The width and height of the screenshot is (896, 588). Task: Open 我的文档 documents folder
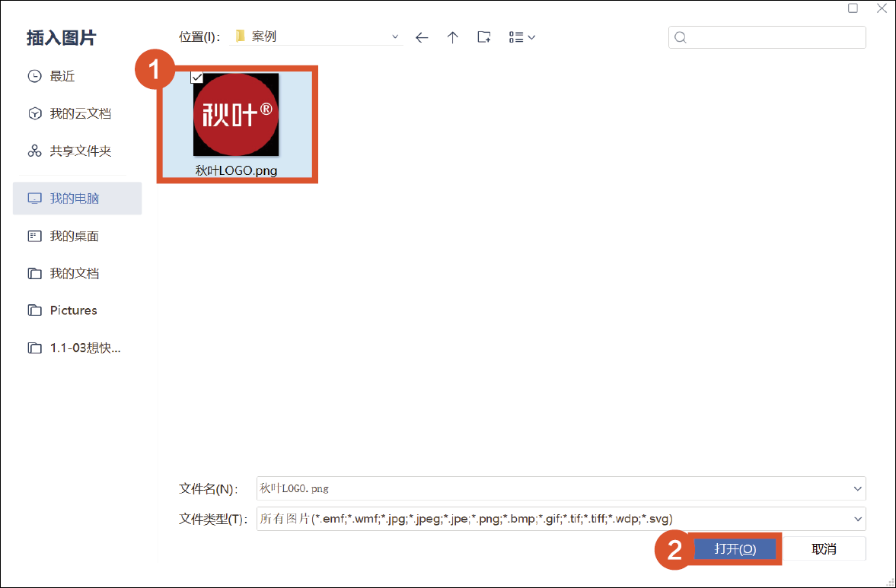[74, 273]
